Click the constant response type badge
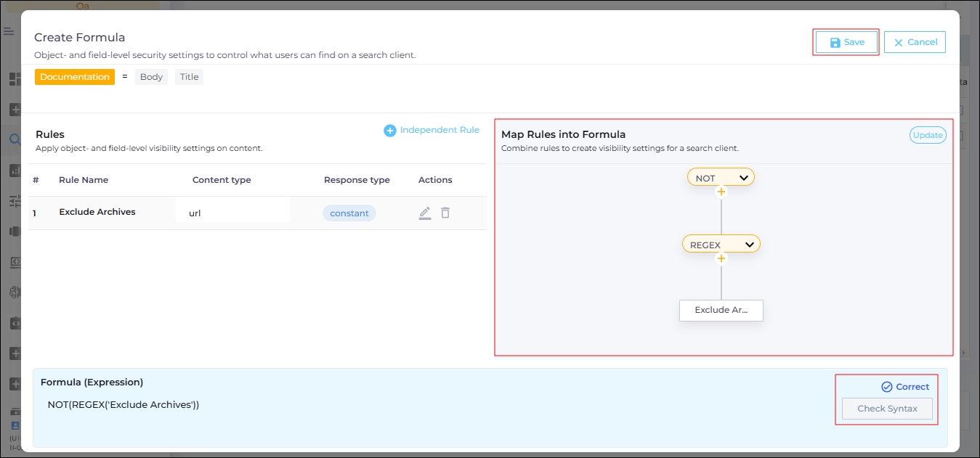980x458 pixels. pos(349,213)
